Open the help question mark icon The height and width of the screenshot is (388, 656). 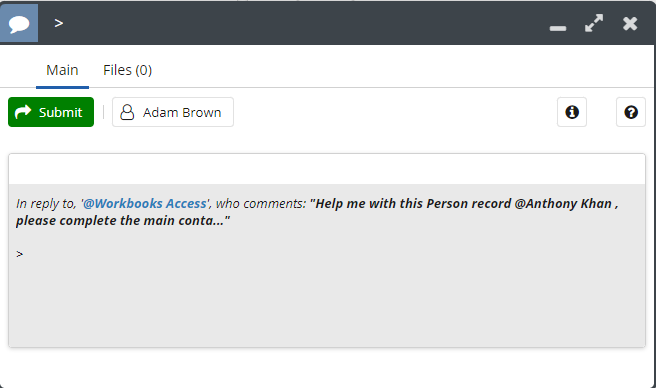(631, 112)
